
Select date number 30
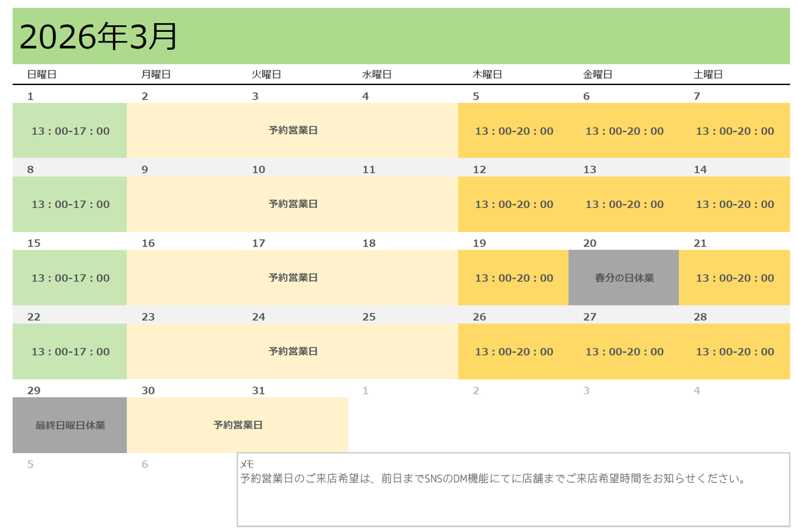tap(148, 391)
